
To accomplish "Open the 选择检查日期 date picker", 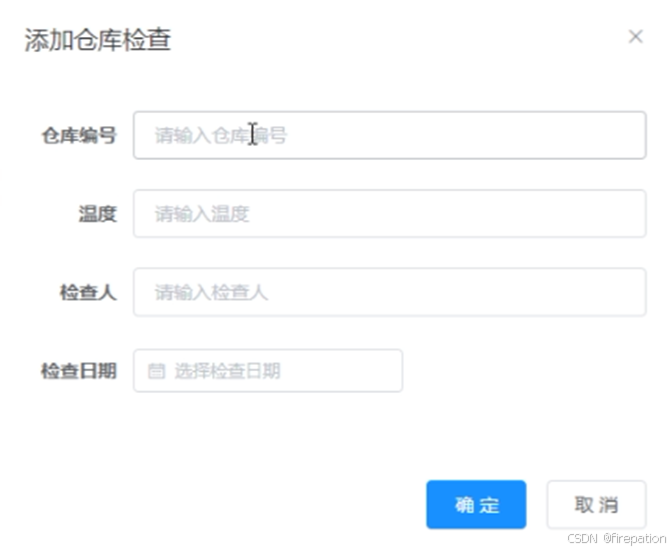I will point(268,371).
